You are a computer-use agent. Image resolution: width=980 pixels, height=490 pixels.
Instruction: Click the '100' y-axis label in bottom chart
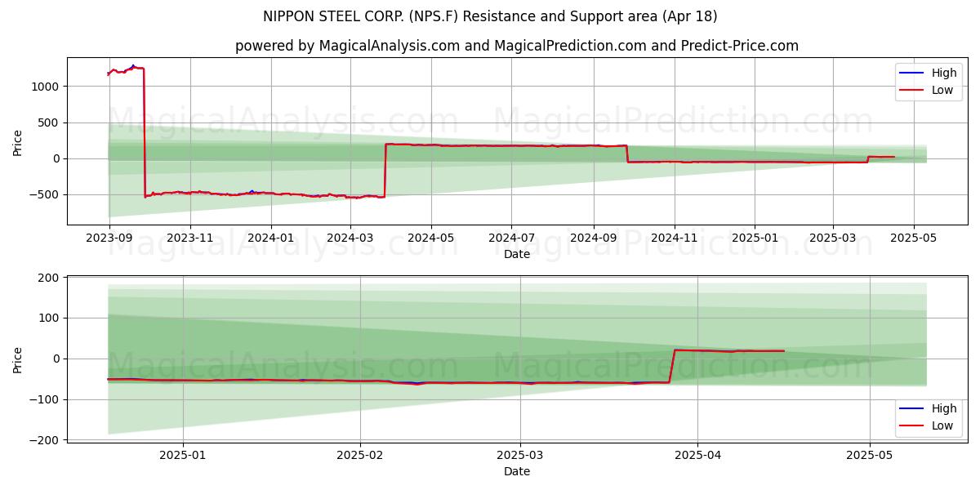point(49,318)
